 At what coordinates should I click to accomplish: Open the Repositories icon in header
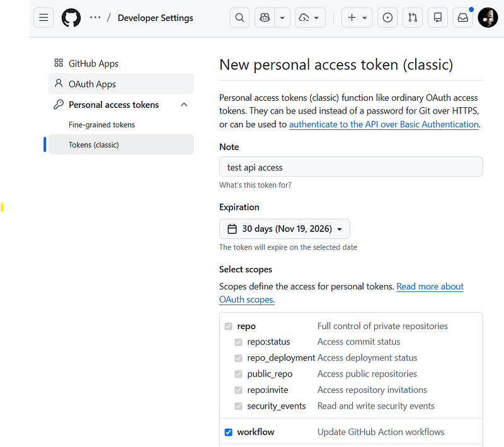(438, 18)
